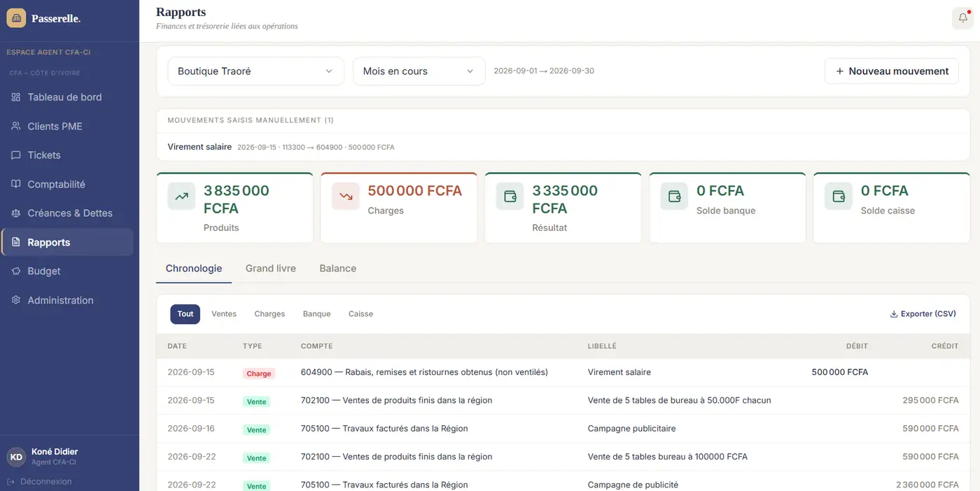Click the Clients PME people icon
The width and height of the screenshot is (980, 491).
click(16, 127)
